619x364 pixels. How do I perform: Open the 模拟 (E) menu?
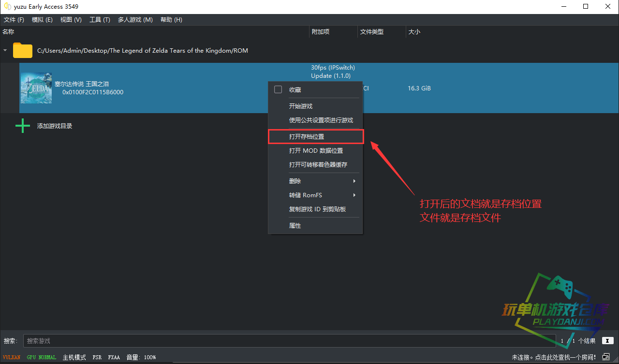click(x=42, y=20)
